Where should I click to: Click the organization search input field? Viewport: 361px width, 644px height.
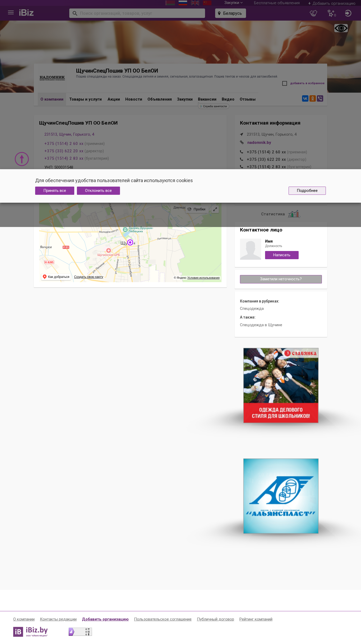coord(137,13)
